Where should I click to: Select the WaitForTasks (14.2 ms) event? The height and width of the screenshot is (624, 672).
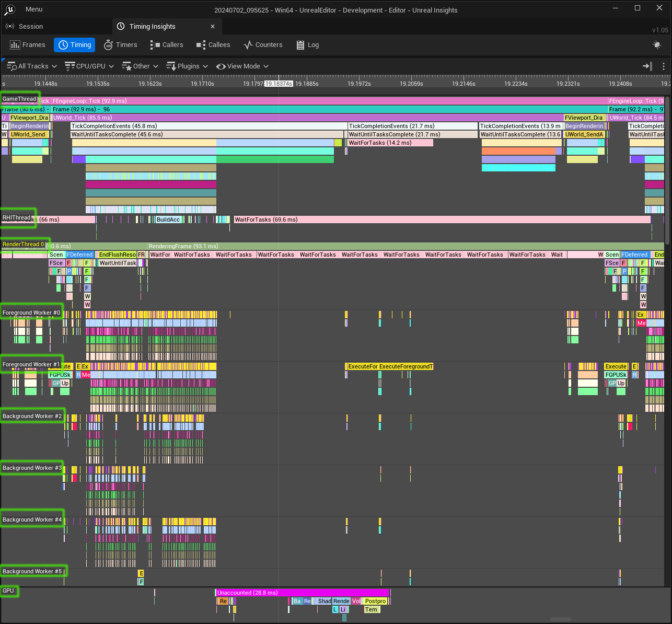coord(390,143)
